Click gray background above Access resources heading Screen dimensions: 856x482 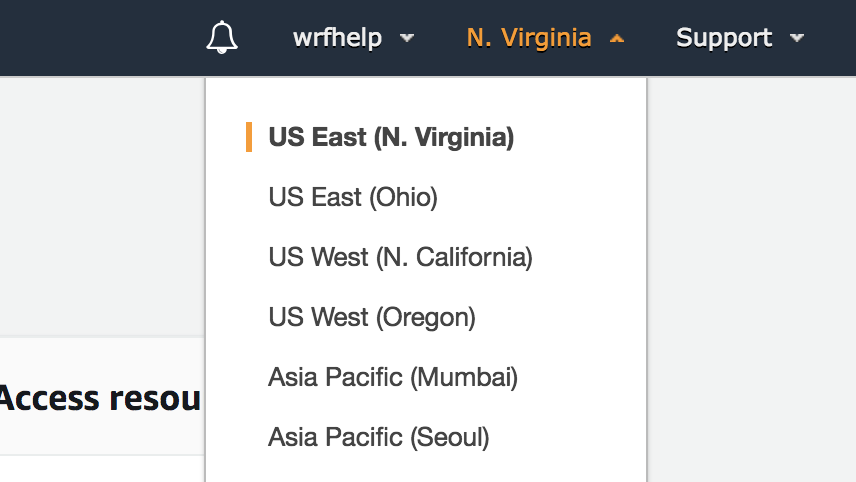(100, 200)
